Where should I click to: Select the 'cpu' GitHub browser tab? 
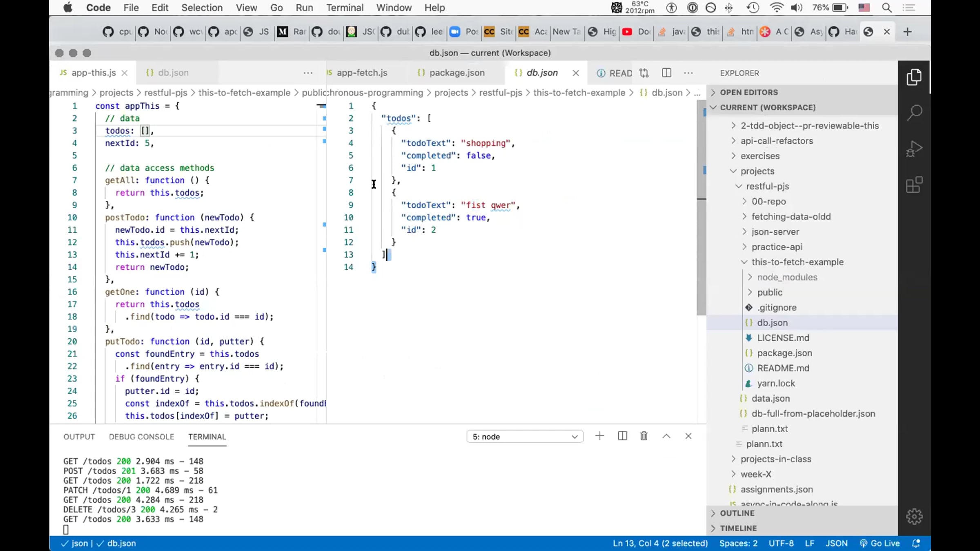click(x=118, y=32)
